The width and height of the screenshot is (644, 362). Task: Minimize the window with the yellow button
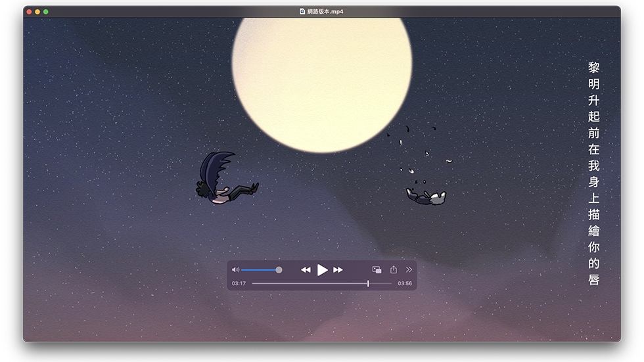[37, 12]
